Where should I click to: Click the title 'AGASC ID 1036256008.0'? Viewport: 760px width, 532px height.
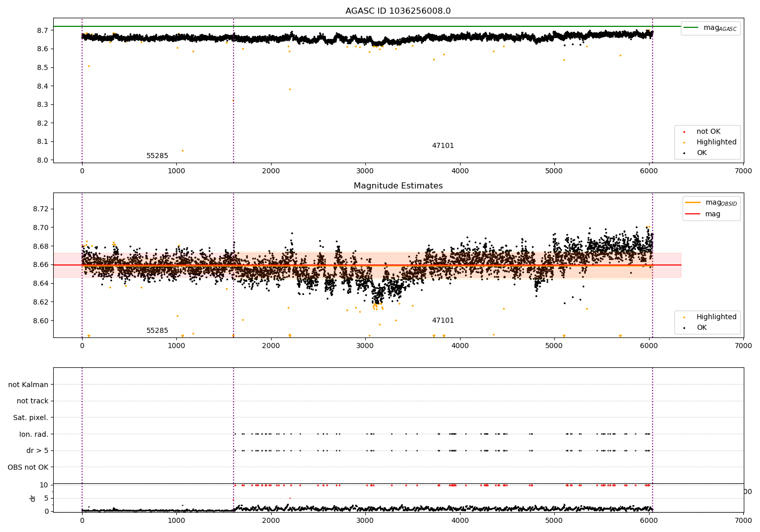pyautogui.click(x=398, y=11)
